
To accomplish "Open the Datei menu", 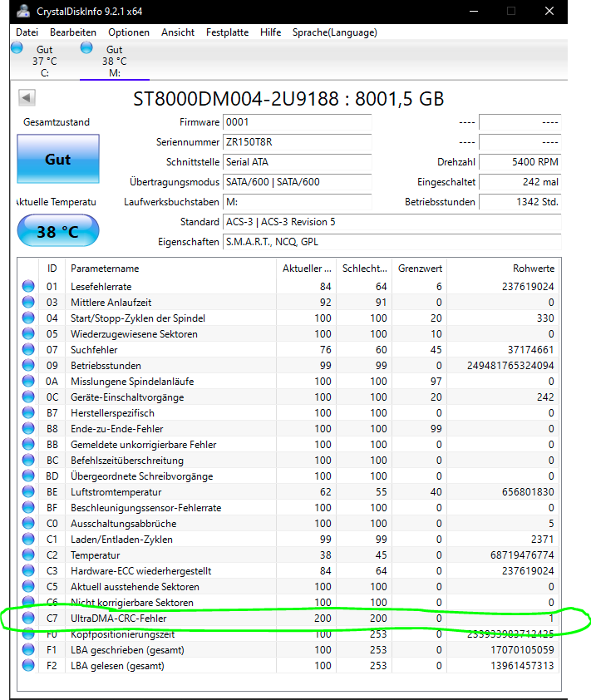I will tap(27, 32).
